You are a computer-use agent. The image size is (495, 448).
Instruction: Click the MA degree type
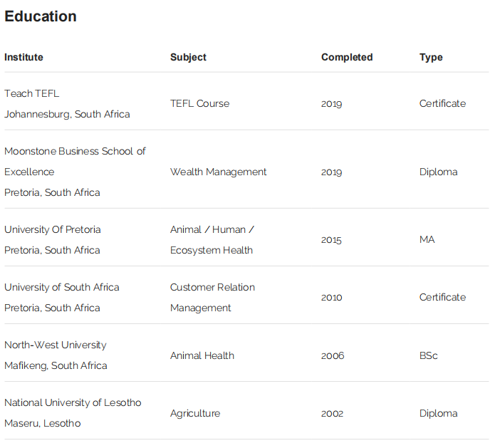pyautogui.click(x=427, y=239)
